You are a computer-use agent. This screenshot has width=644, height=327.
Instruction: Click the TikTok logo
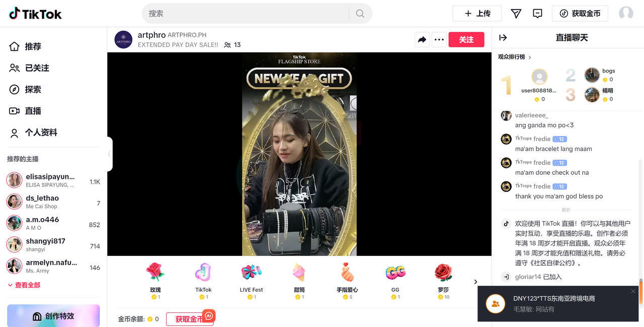(x=35, y=14)
